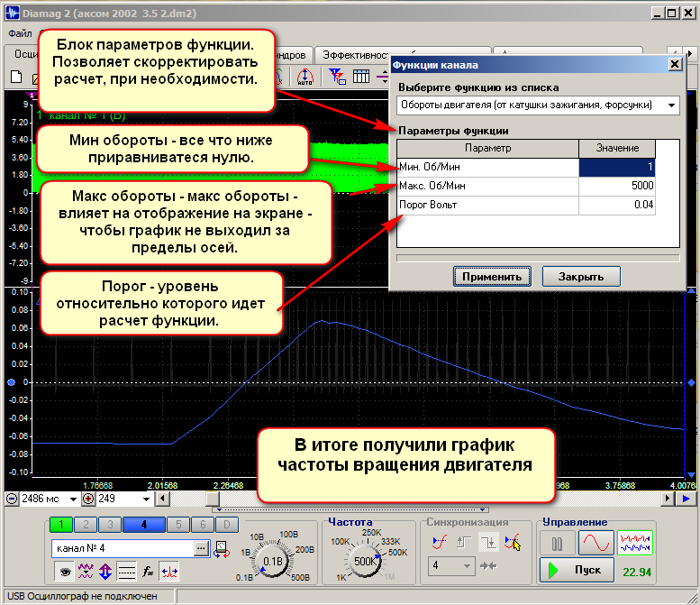The image size is (700, 605).
Task: Click the new file icon in toolbar
Action: (16, 77)
